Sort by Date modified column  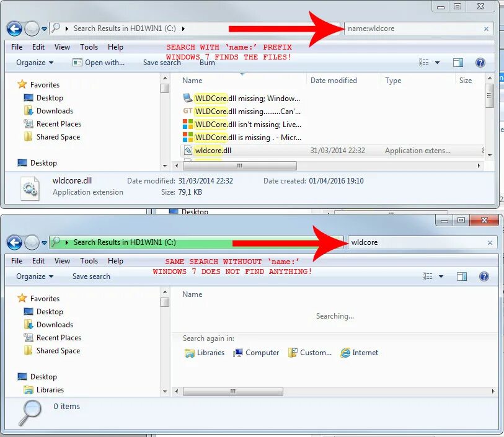click(x=334, y=81)
